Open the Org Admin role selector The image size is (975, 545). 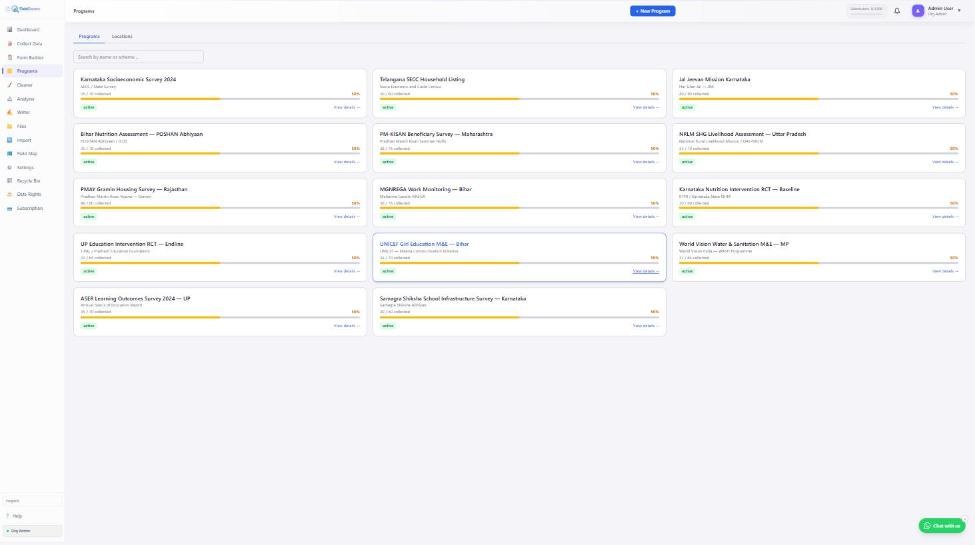pyautogui.click(x=32, y=531)
